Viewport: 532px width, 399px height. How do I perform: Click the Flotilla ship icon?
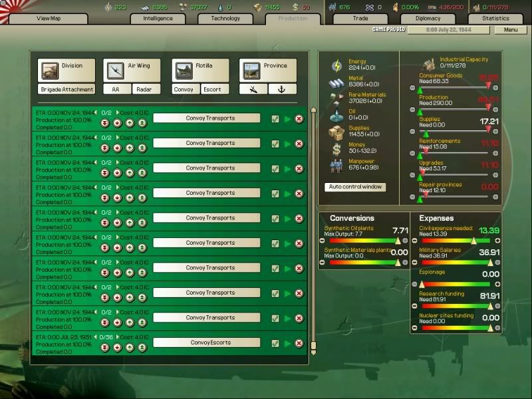click(184, 70)
